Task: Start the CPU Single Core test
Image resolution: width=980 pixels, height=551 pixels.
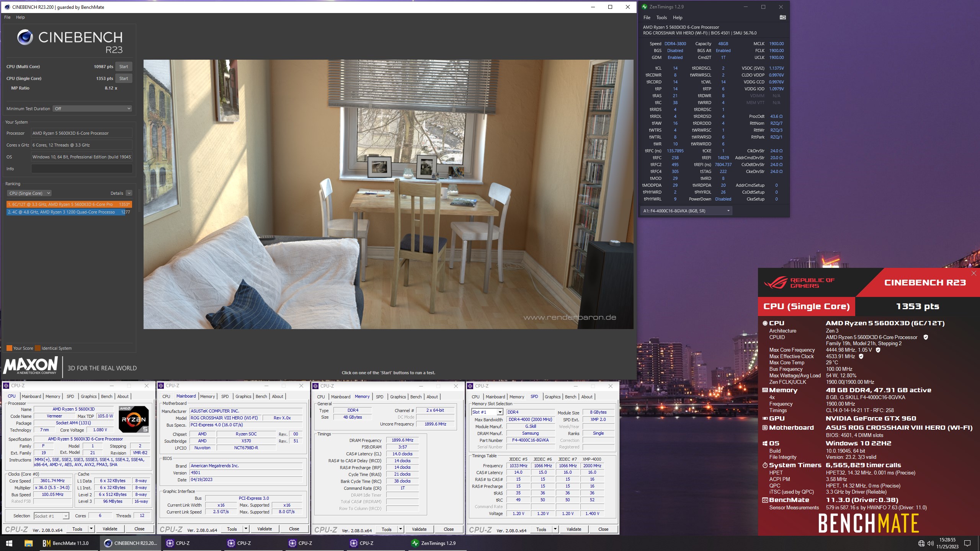Action: pyautogui.click(x=124, y=78)
